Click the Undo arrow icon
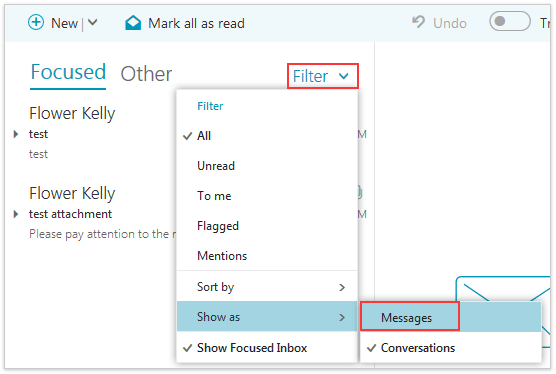Viewport: 556px width, 374px height. (x=418, y=22)
